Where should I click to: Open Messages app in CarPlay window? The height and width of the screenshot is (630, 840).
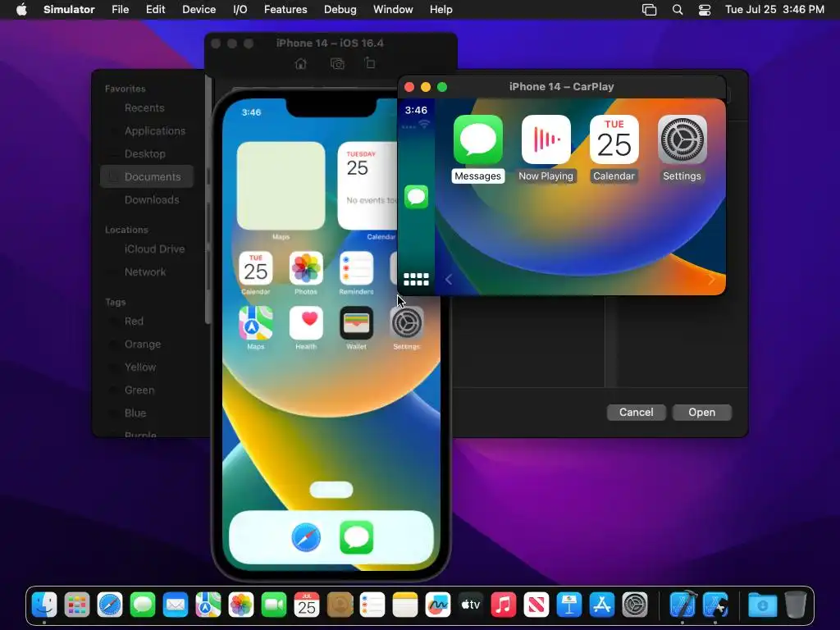pyautogui.click(x=478, y=139)
